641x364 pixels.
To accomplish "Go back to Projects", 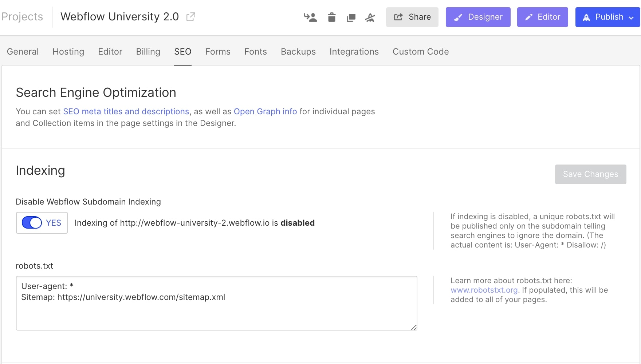I will click(x=22, y=17).
